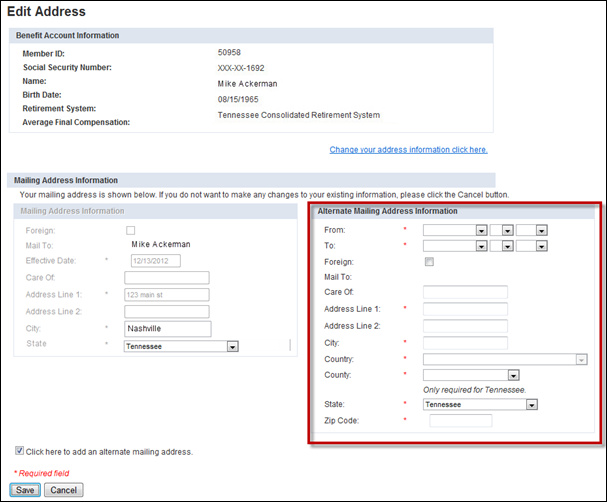Click the Save button
This screenshot has height=502, width=607.
tap(25, 490)
